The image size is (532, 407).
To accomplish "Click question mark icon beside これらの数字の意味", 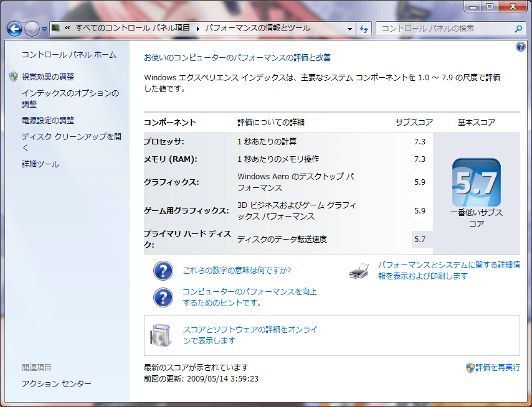I will coord(163,271).
